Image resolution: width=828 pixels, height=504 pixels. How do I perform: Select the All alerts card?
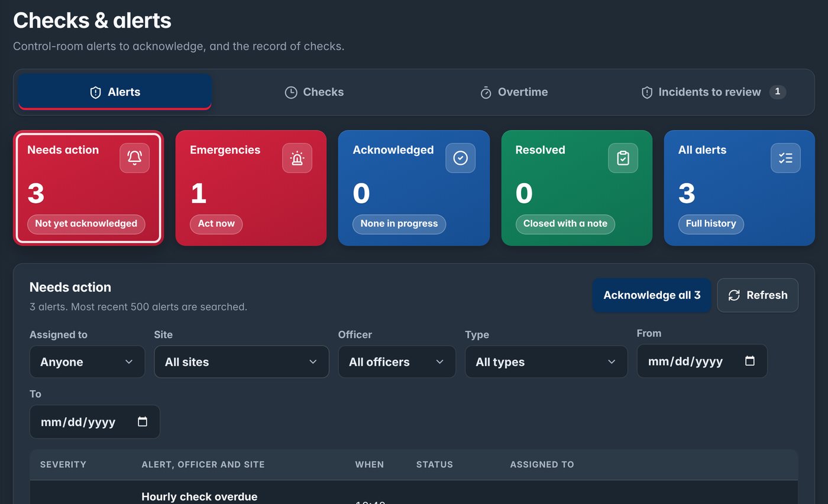pyautogui.click(x=739, y=188)
